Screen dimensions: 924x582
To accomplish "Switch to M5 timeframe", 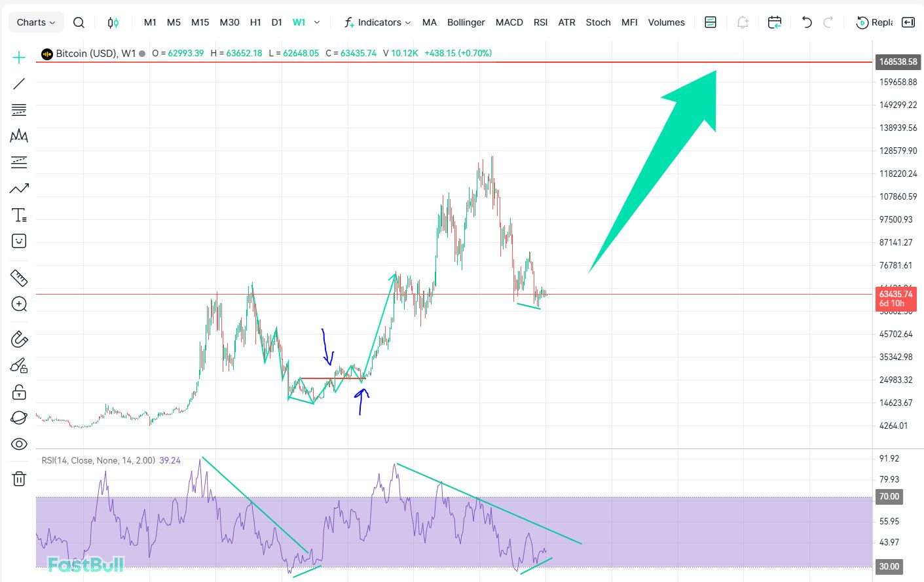I will click(174, 22).
